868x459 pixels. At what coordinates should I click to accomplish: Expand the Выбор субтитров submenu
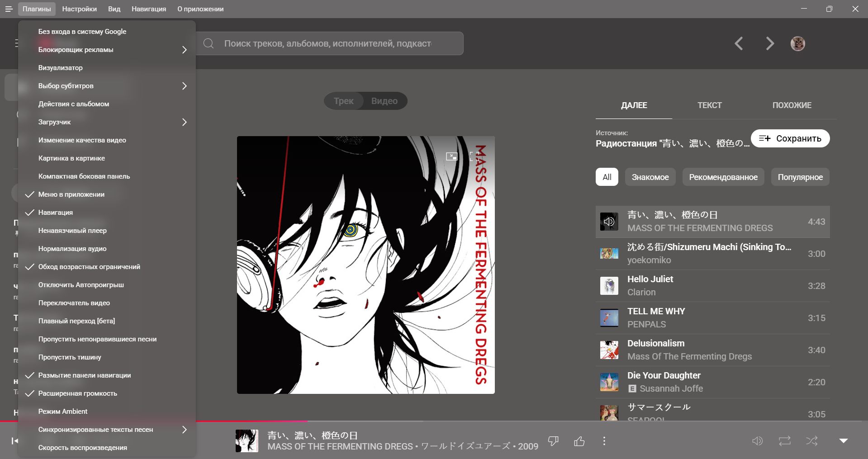click(107, 86)
